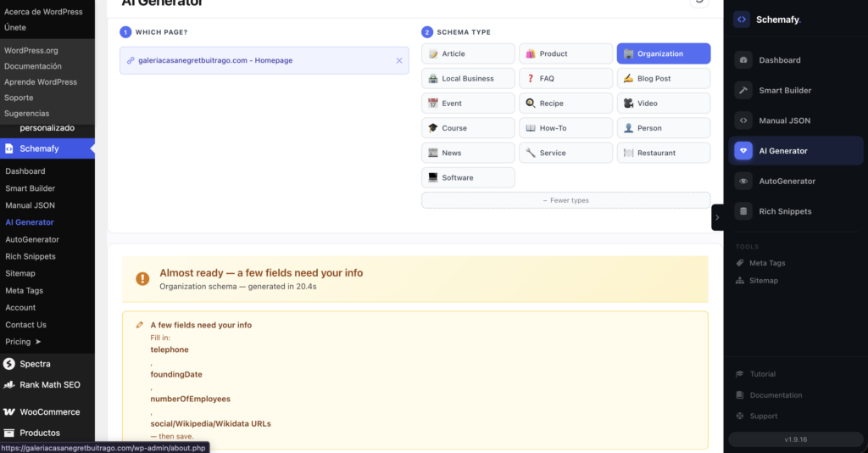This screenshot has height=453, width=868.
Task: Select the Video schema type
Action: [664, 103]
